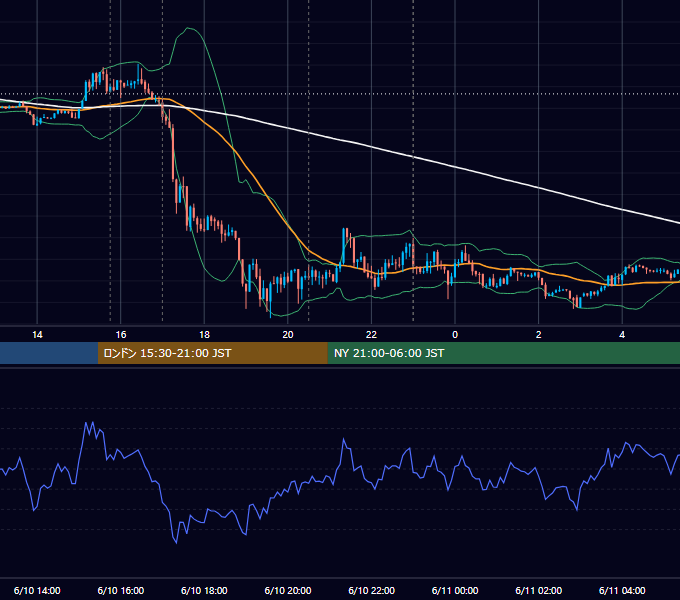
Task: Select the ロンドン 15:30-21:00 JST session bar
Action: coord(212,353)
